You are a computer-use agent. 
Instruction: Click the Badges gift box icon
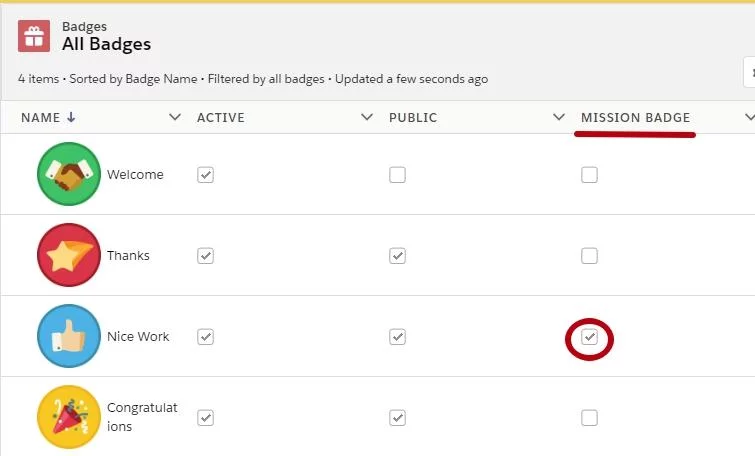34,36
